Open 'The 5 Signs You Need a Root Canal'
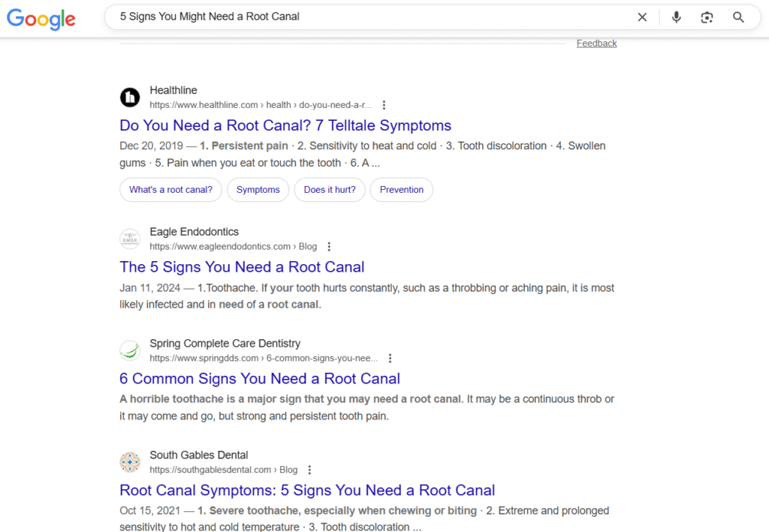 point(242,267)
